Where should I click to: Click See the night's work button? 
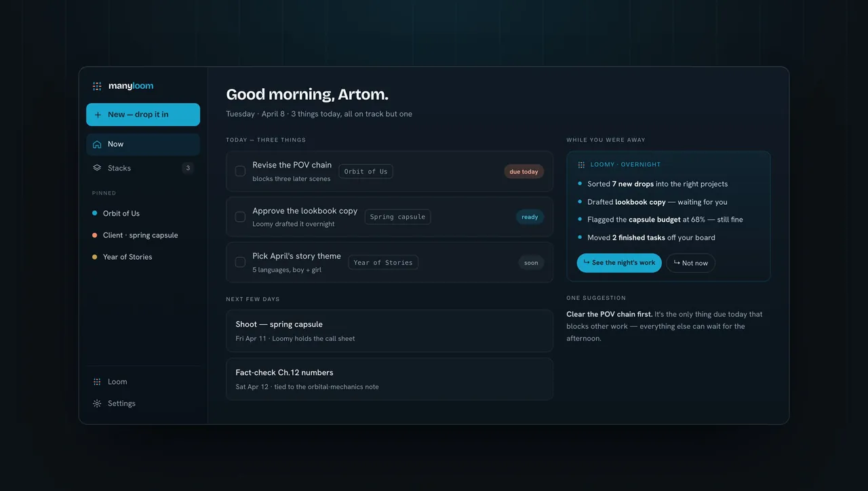[x=619, y=263]
